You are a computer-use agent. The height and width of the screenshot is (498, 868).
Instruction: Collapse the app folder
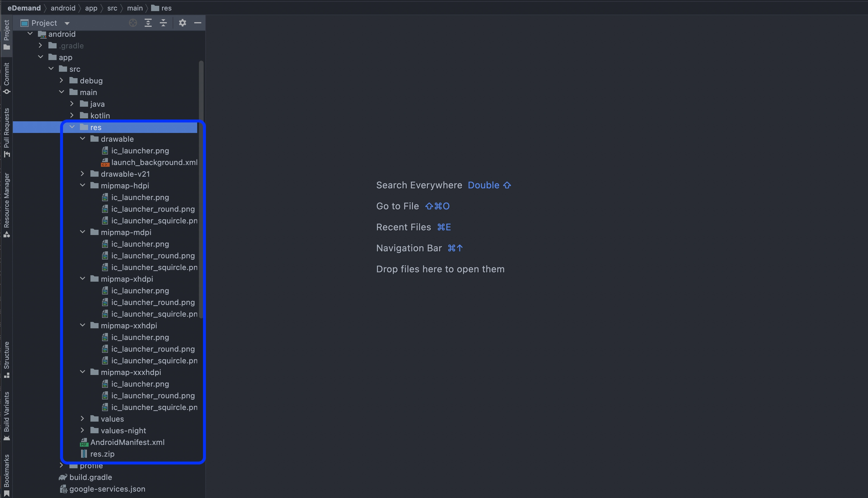click(40, 57)
